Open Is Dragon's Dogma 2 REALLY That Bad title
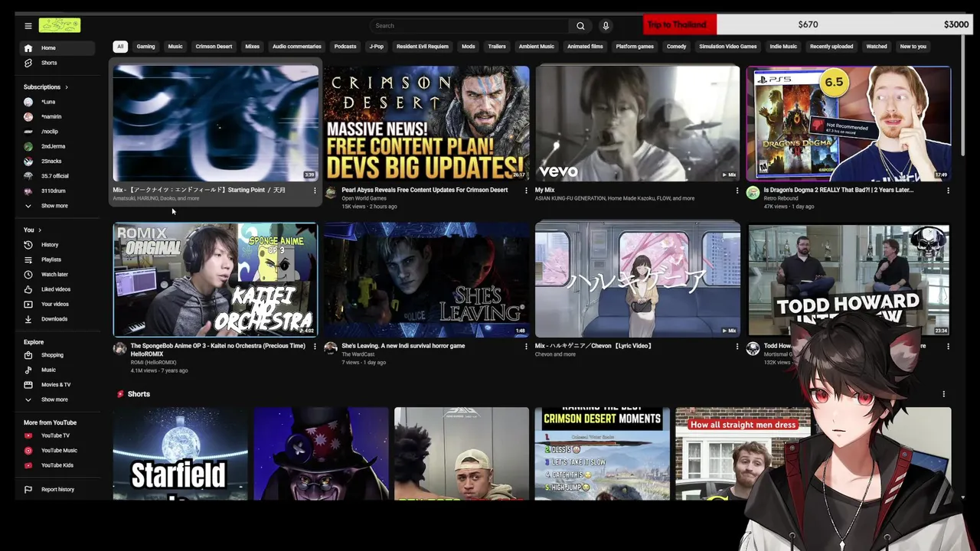This screenshot has height=551, width=980. coord(838,190)
